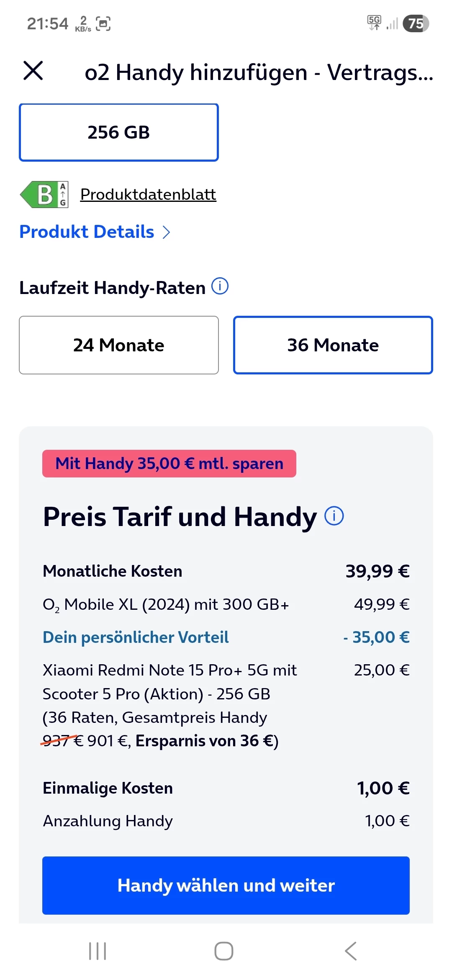
Task: Go to Android home screen
Action: coord(224,951)
